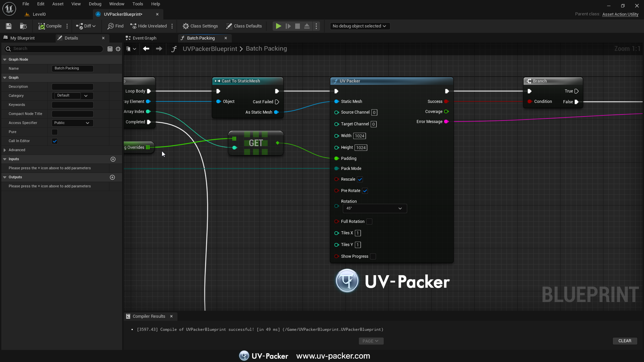Open Class Settings

200,26
